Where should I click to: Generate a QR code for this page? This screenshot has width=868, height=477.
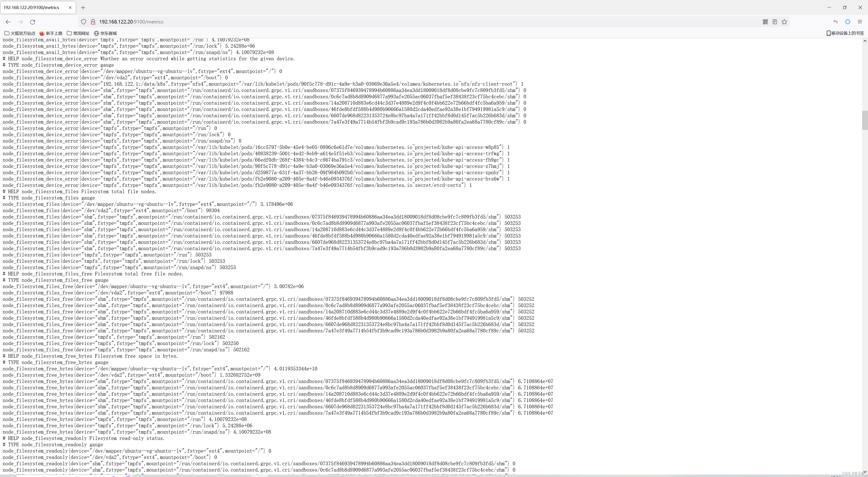pos(765,22)
